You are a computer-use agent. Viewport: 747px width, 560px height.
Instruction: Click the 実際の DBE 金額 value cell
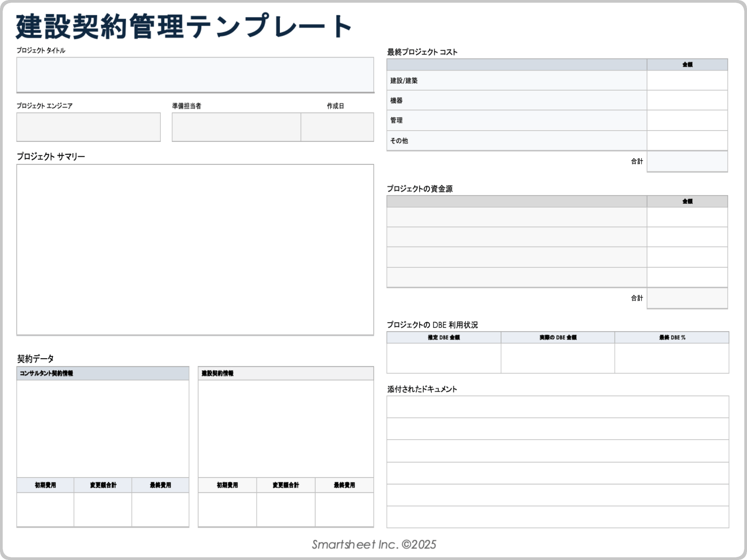[558, 358]
